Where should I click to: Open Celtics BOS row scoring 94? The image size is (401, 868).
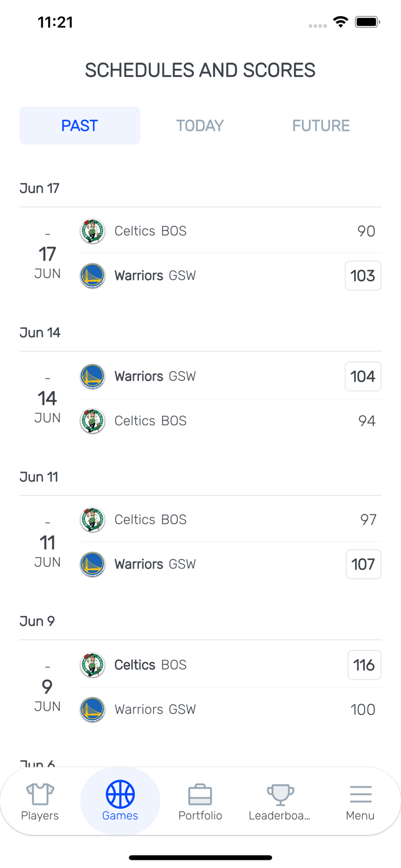click(231, 421)
